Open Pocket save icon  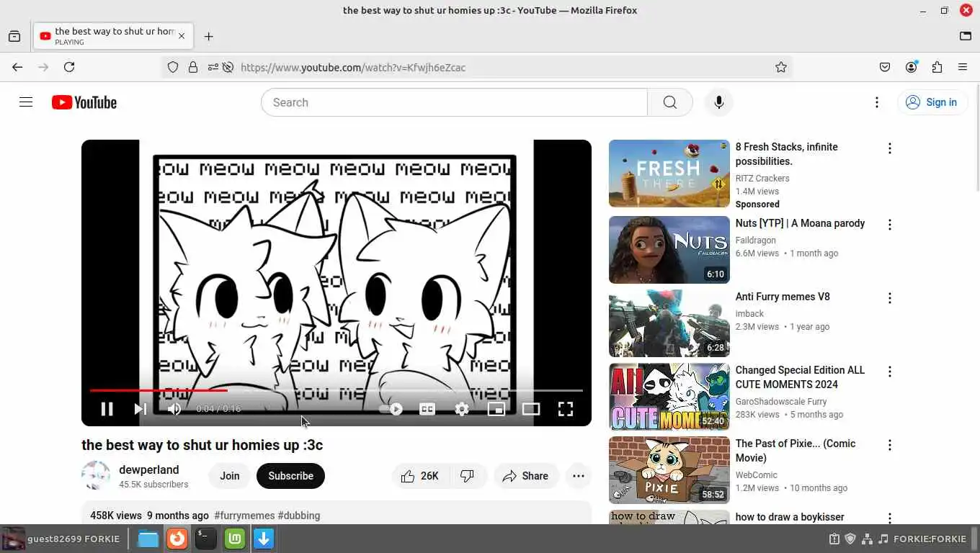pos(885,67)
